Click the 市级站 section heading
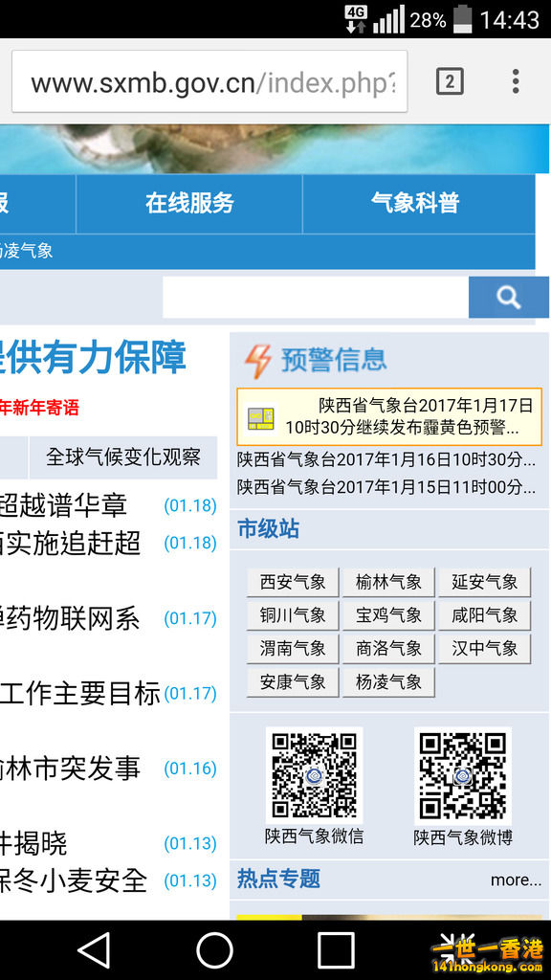The width and height of the screenshot is (551, 980). click(x=269, y=529)
